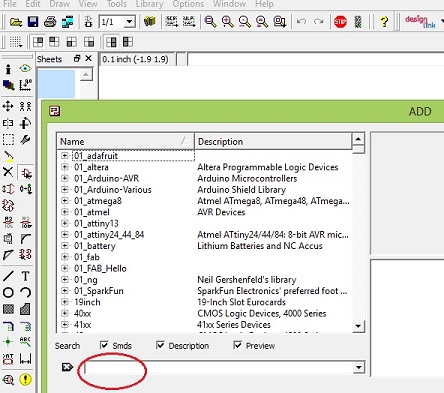Screen dimensions: 444x393
Task: Select the 01_ng library row
Action: (x=86, y=280)
